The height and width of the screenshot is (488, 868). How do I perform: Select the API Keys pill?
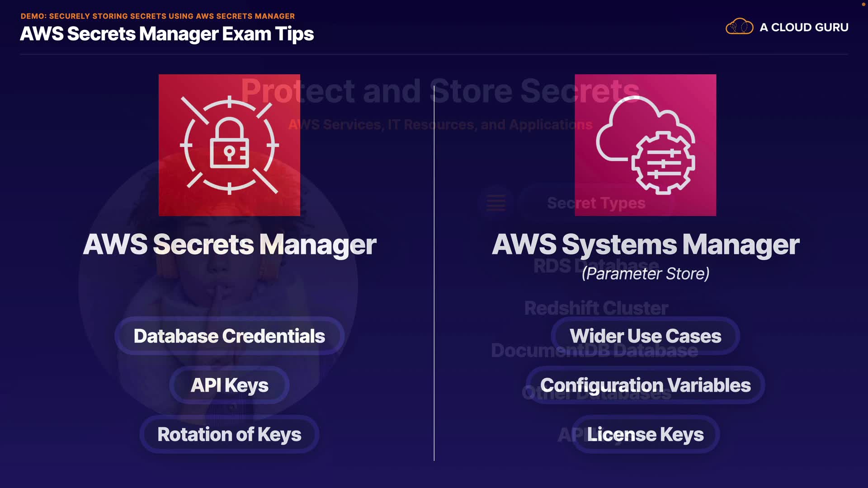(x=229, y=385)
